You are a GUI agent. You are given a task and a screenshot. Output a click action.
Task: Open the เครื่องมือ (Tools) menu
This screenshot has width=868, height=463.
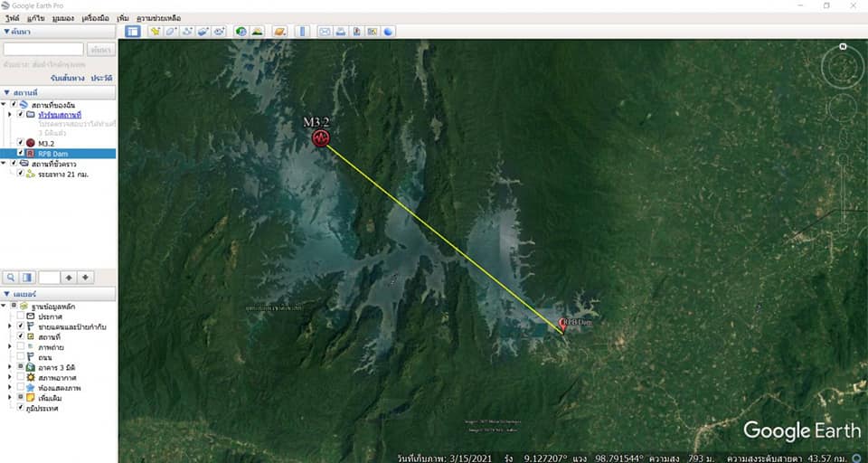[95, 18]
